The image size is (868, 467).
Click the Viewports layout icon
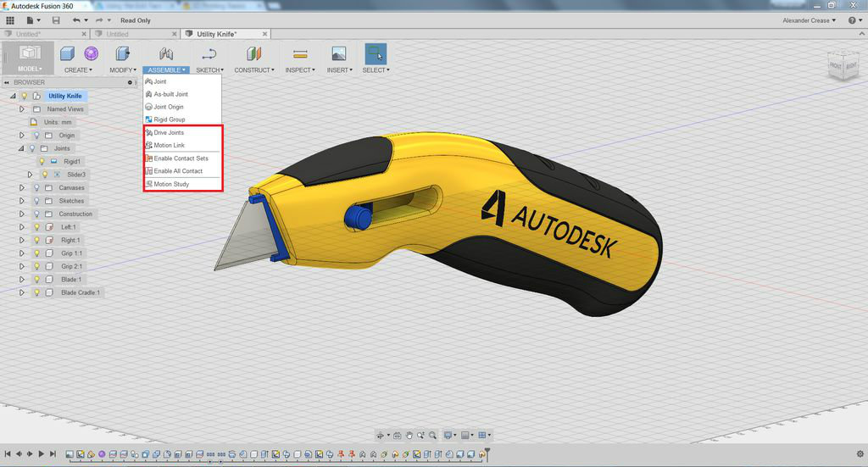(484, 436)
